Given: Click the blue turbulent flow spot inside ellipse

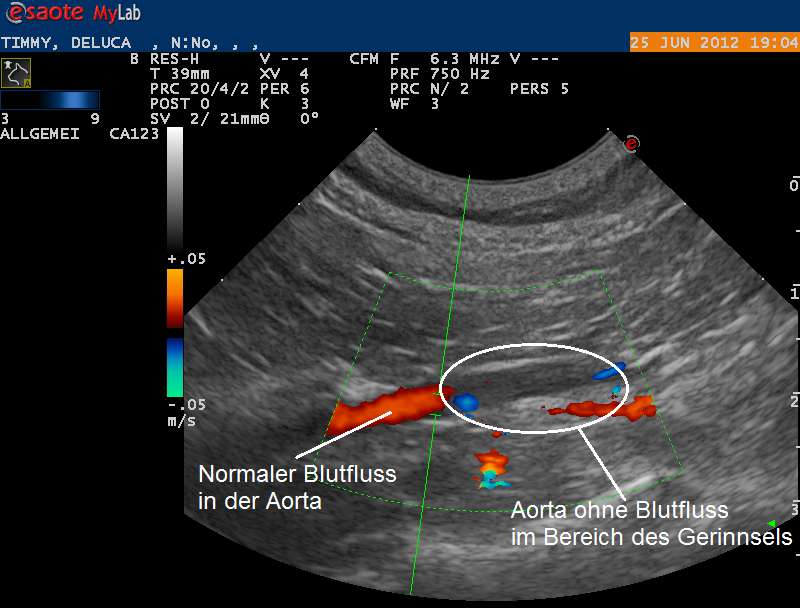Looking at the screenshot, I should click(x=465, y=402).
